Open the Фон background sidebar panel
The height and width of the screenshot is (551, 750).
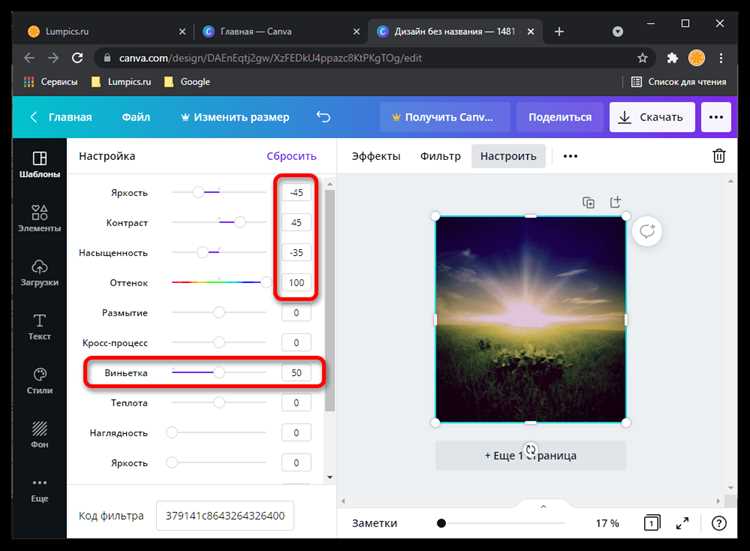point(39,434)
